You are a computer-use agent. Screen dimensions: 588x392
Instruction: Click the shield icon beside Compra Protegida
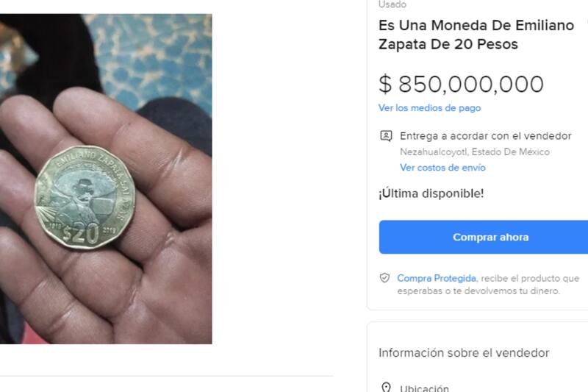[384, 278]
